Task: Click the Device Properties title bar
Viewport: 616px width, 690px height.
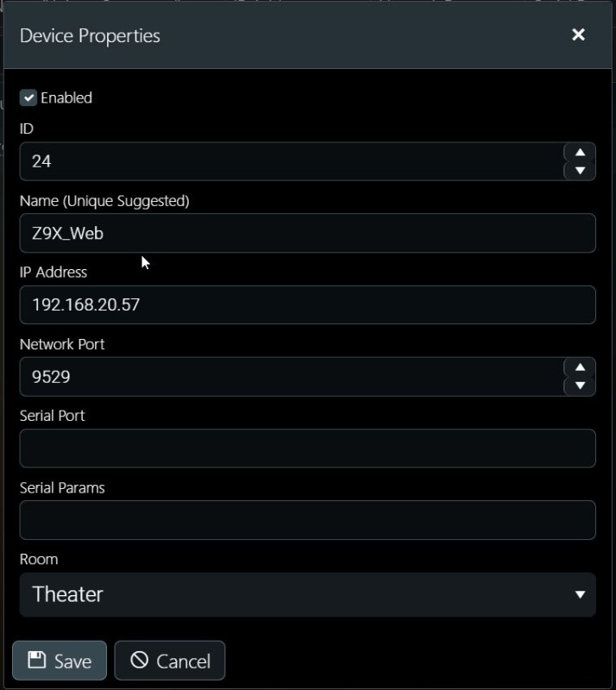Action: click(x=307, y=35)
